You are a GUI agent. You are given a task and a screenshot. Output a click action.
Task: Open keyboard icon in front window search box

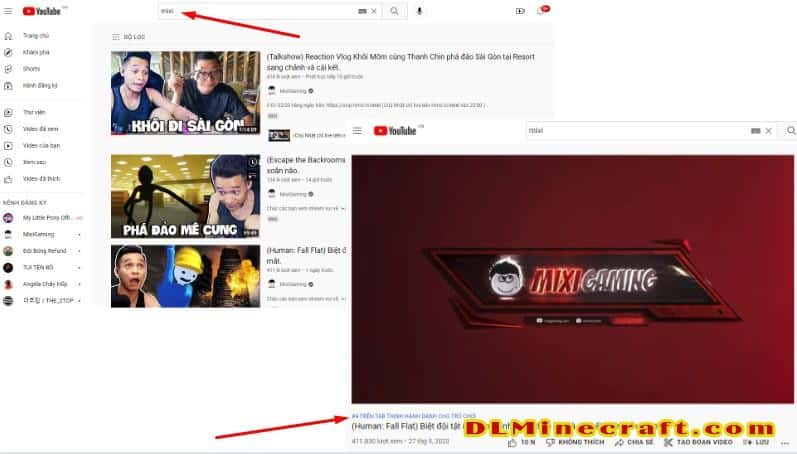pos(755,131)
